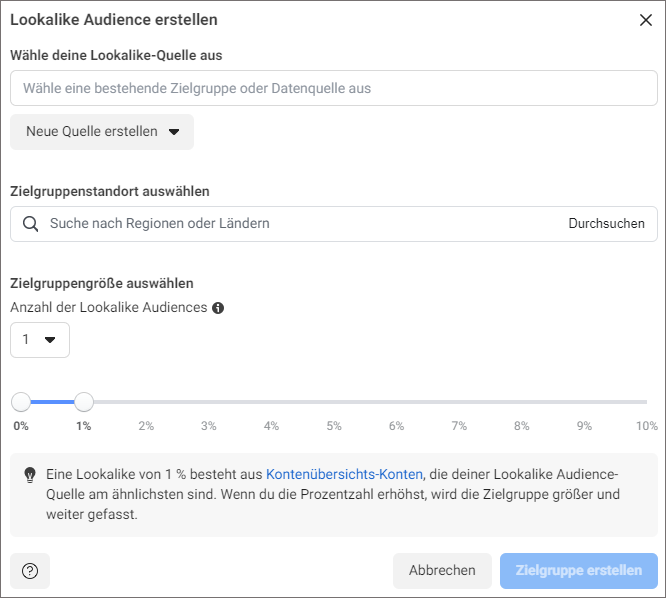
Task: Click the Suche nach Regionen oder Ländern field
Action: [297, 224]
